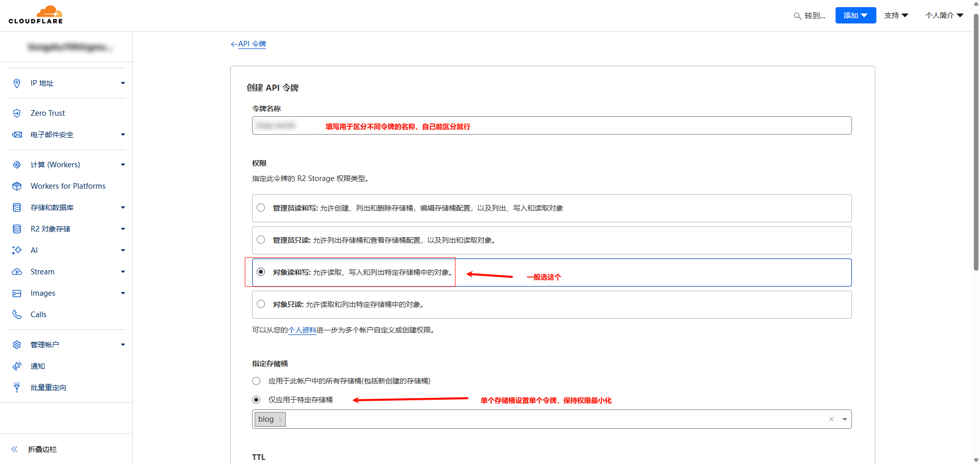Viewport: 980px width, 464px height.
Task: Click the R2 对象存储 database icon
Action: (17, 229)
